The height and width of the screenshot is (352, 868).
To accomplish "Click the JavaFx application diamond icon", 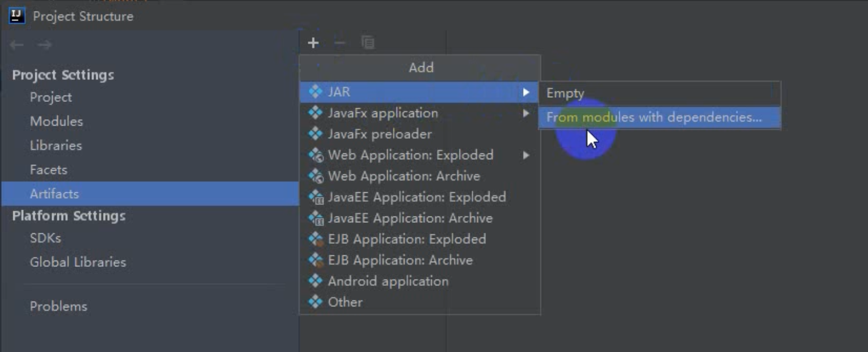I will (315, 113).
